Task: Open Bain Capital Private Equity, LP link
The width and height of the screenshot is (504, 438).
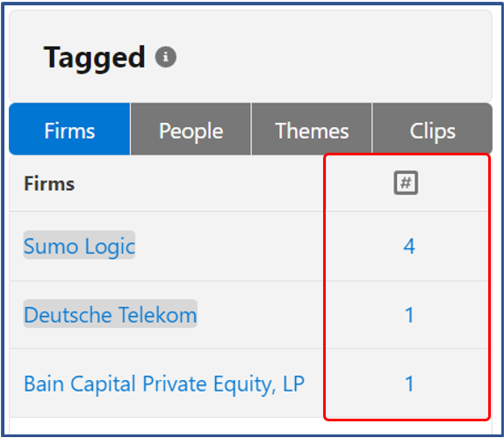Action: point(164,384)
